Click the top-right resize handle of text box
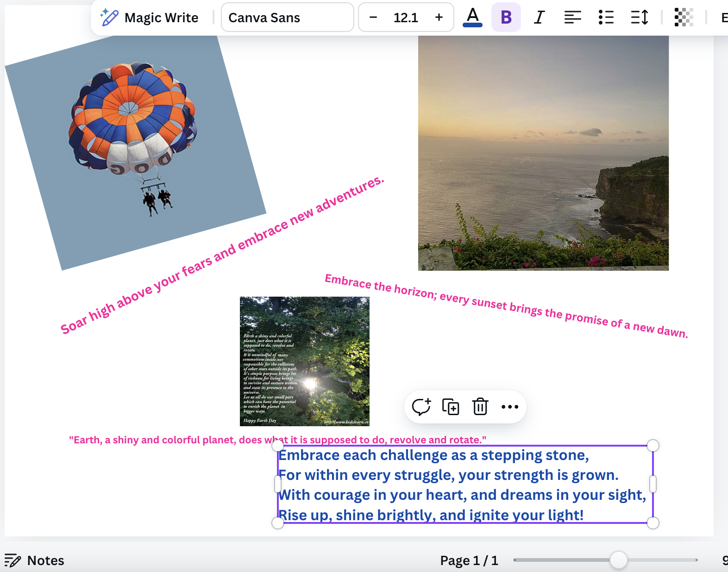This screenshot has height=572, width=728. point(653,446)
